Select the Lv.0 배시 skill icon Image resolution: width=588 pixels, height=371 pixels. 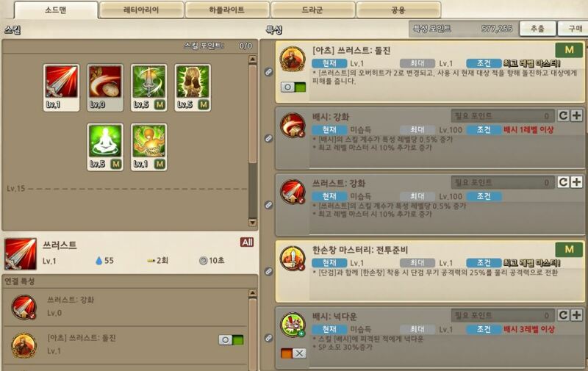click(x=105, y=87)
